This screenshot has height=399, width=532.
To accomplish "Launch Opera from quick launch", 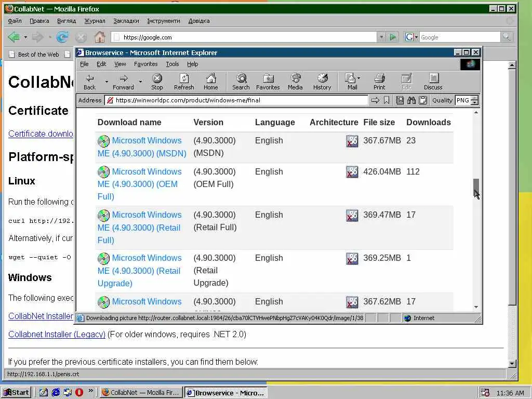I will (79, 392).
